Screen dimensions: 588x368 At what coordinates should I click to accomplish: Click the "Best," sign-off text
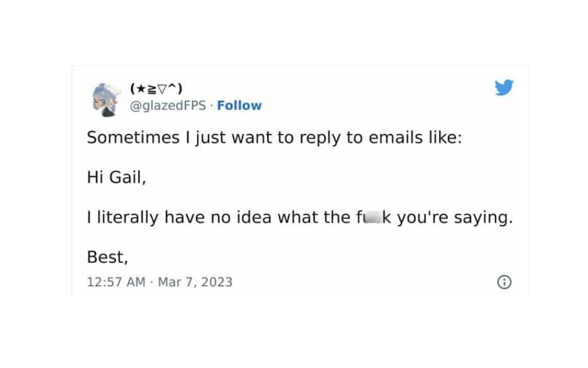pos(107,257)
